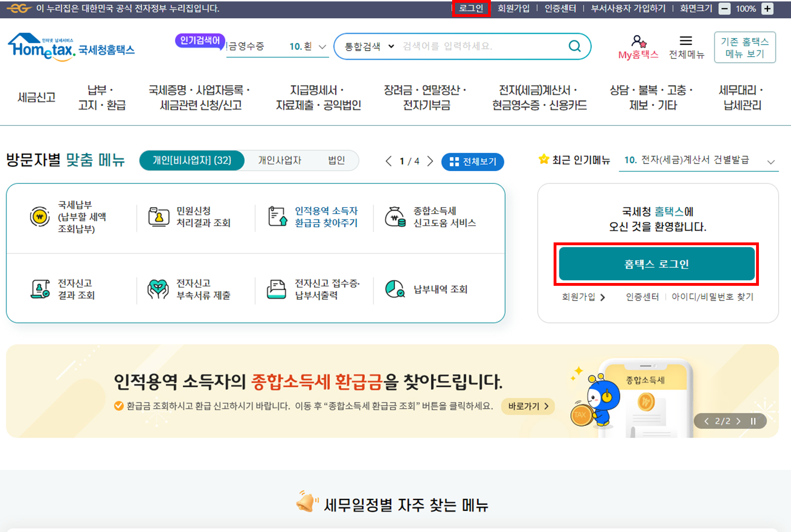Select the 개인사업자 tab

tap(279, 161)
